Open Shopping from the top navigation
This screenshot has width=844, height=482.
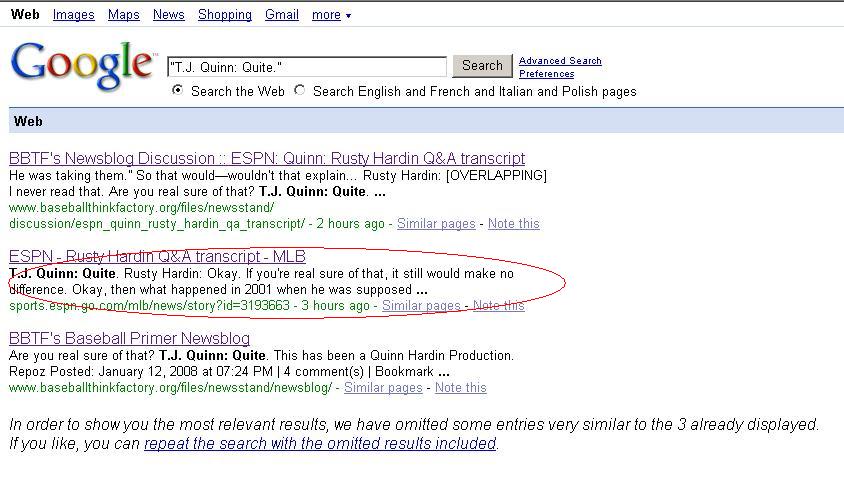pyautogui.click(x=224, y=15)
